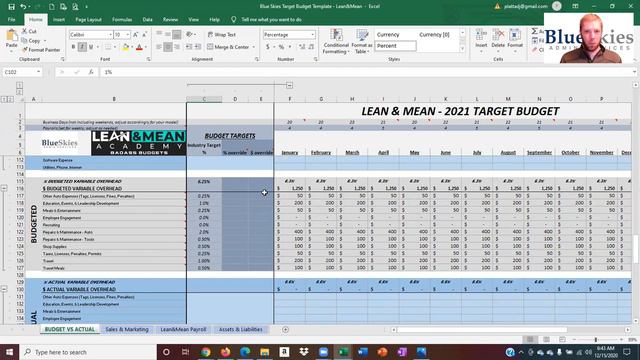Open the Percentage number format dropdown
This screenshot has width=640, height=360.
coord(313,35)
